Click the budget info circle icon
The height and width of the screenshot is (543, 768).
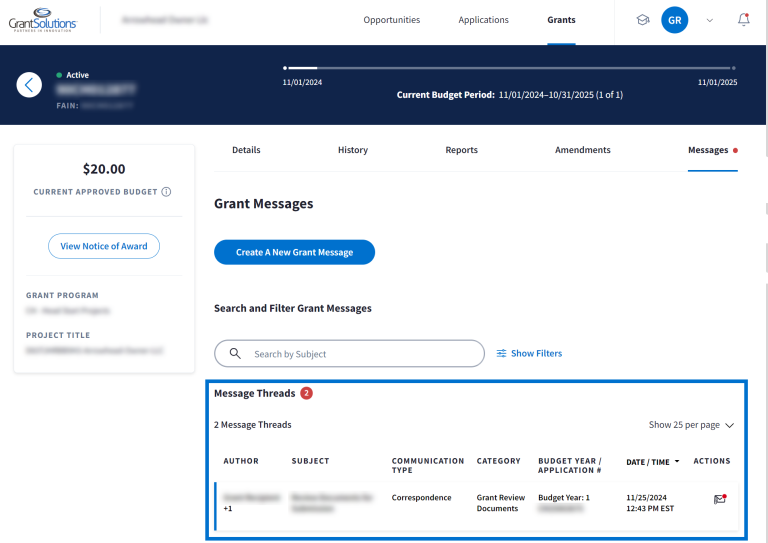166,192
